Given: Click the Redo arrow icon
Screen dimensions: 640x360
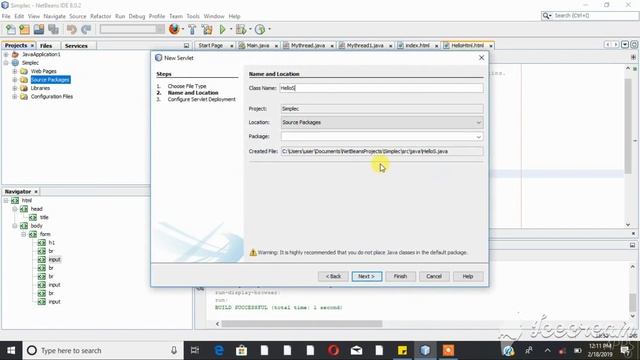Looking at the screenshot, I should click(x=86, y=29).
